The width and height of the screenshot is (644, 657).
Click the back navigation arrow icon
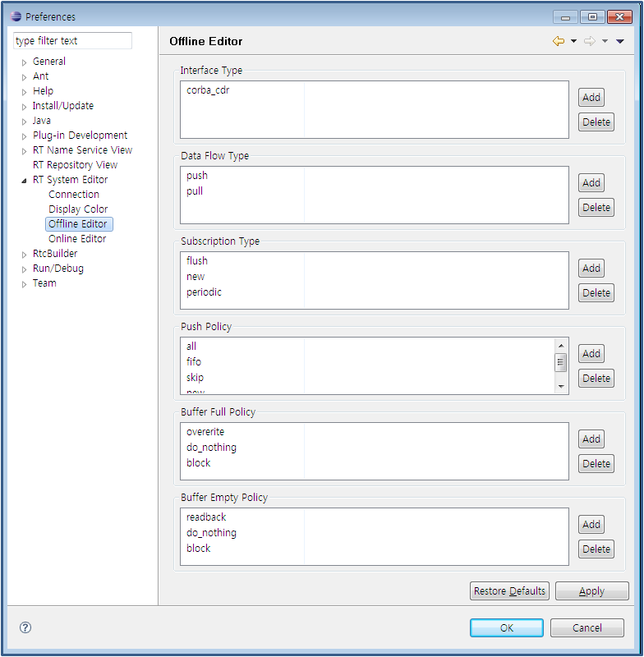point(559,41)
